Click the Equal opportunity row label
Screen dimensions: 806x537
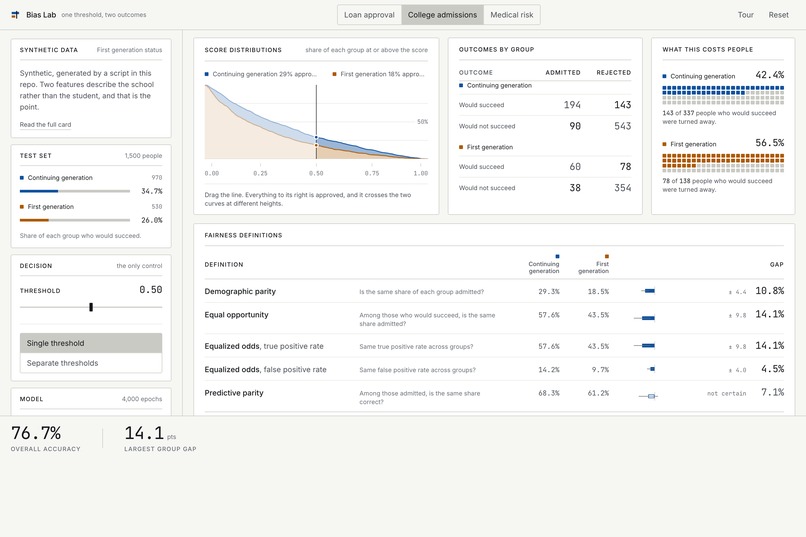tap(236, 314)
